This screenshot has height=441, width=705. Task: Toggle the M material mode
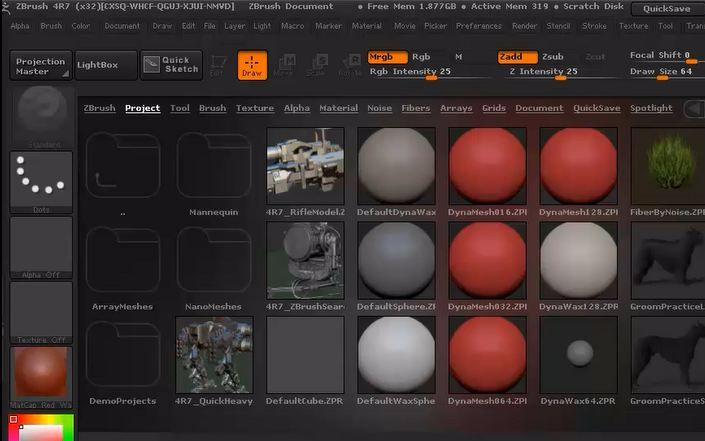(x=459, y=57)
